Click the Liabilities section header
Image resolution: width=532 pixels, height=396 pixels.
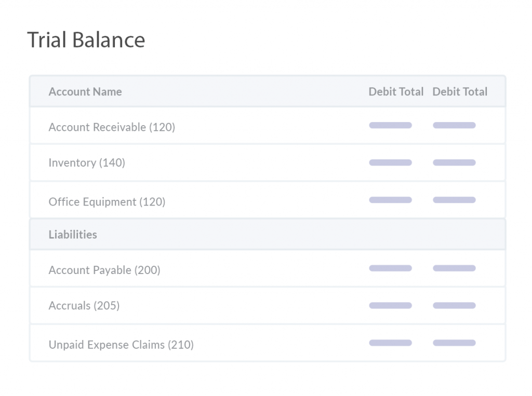268,234
